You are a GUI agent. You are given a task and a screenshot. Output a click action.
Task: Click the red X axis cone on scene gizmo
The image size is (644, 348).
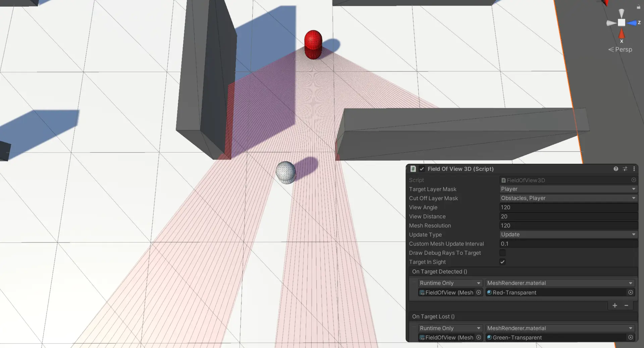click(622, 33)
